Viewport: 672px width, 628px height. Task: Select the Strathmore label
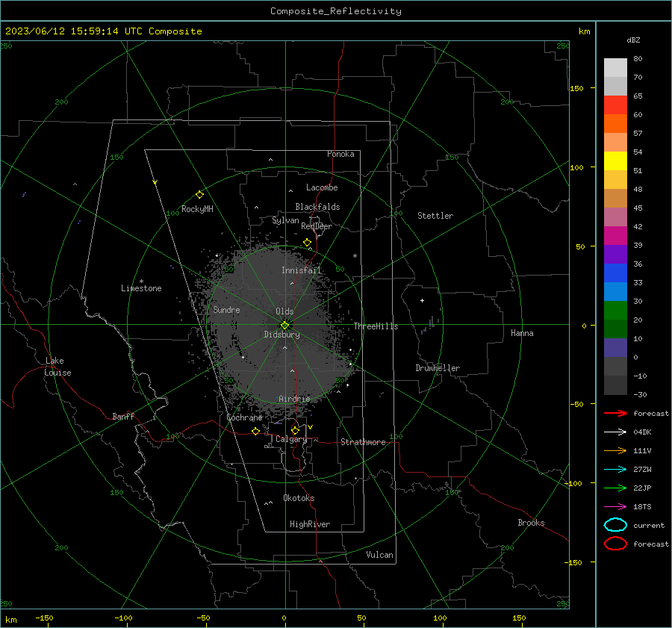[x=363, y=442]
